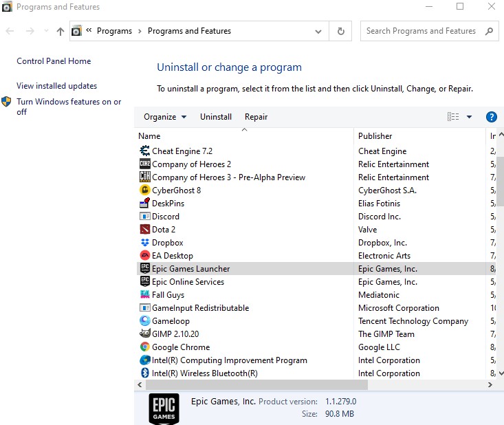Select the Google LLC publisher cell
This screenshot has width=504, height=425.
coord(379,347)
